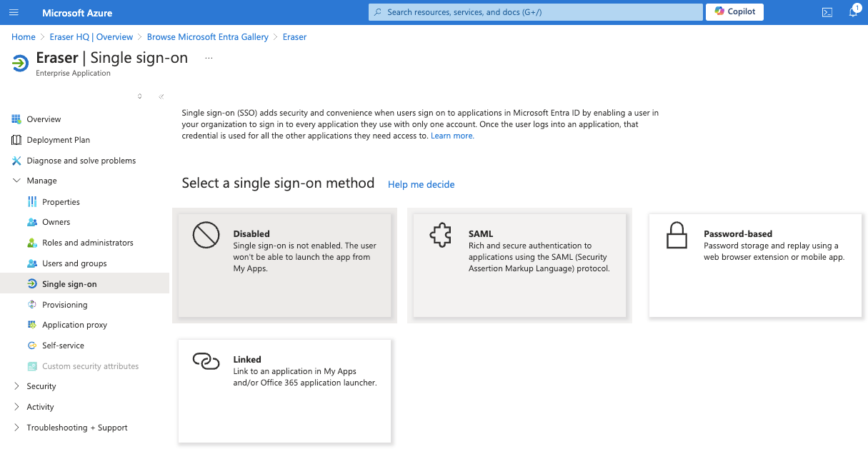Go to Home breadcrumb
The height and width of the screenshot is (454, 868).
click(24, 37)
